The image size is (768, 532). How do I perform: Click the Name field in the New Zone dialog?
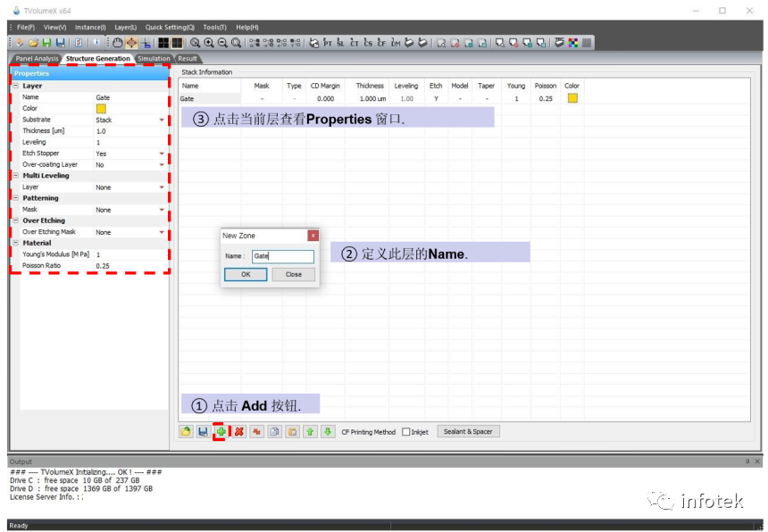[283, 256]
